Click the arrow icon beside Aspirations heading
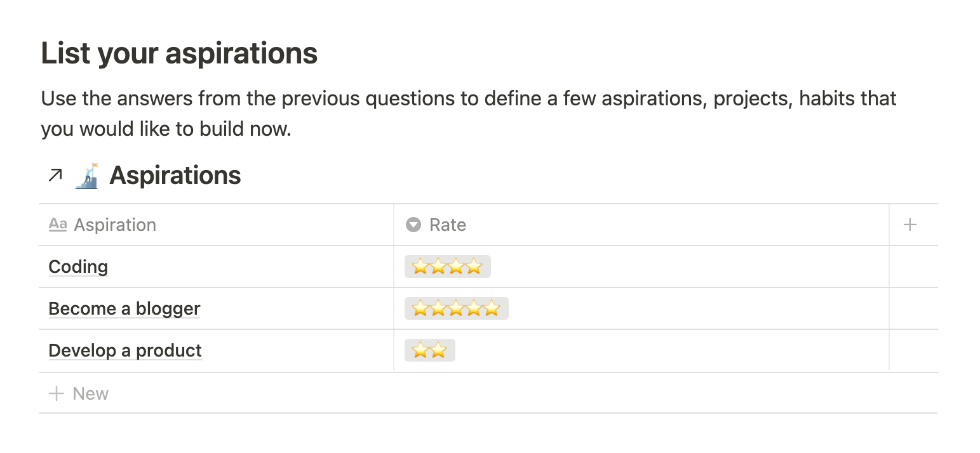 click(x=55, y=175)
